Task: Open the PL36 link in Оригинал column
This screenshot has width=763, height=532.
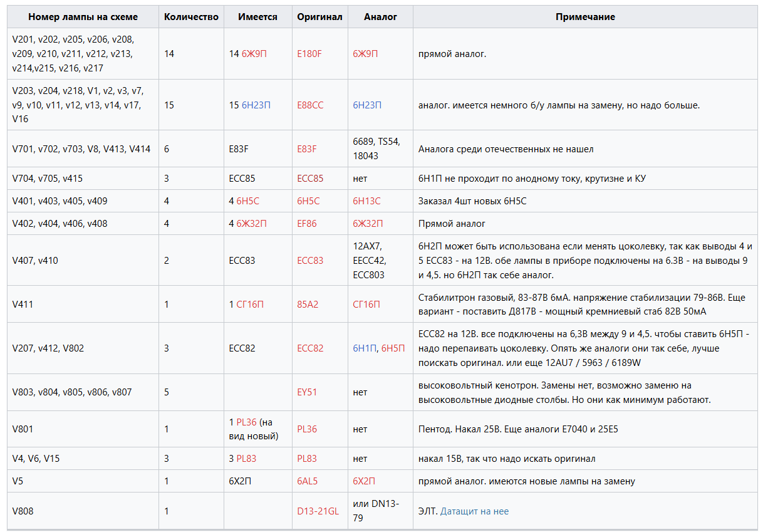Action: (x=307, y=429)
